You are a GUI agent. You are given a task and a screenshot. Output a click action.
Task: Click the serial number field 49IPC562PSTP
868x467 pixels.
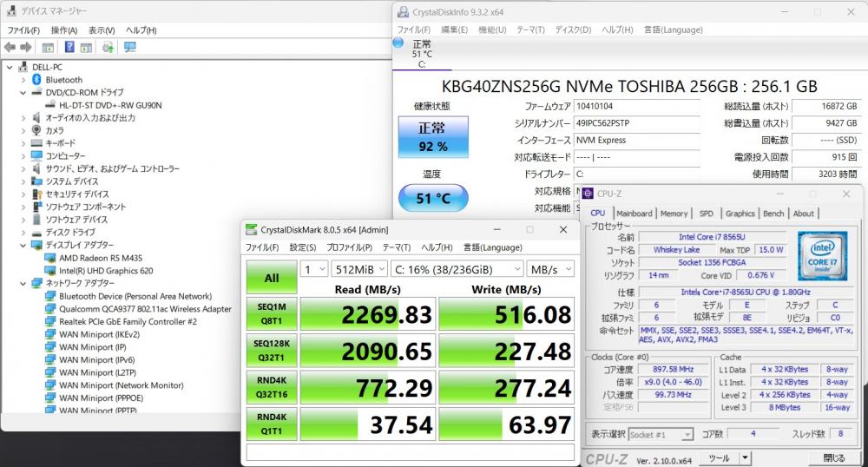pos(637,123)
